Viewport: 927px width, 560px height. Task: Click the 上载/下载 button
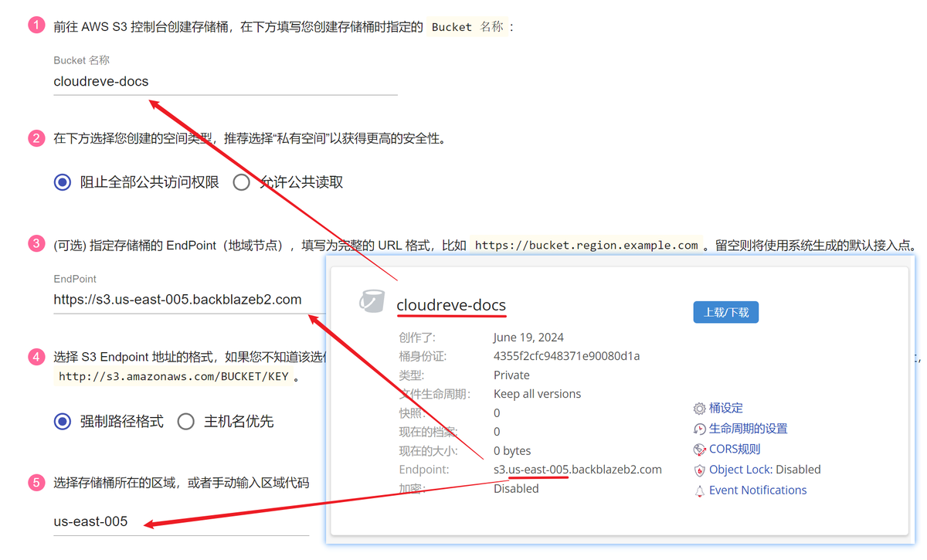click(726, 312)
